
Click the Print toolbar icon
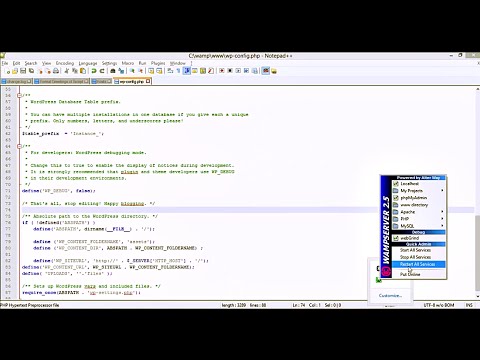click(56, 71)
